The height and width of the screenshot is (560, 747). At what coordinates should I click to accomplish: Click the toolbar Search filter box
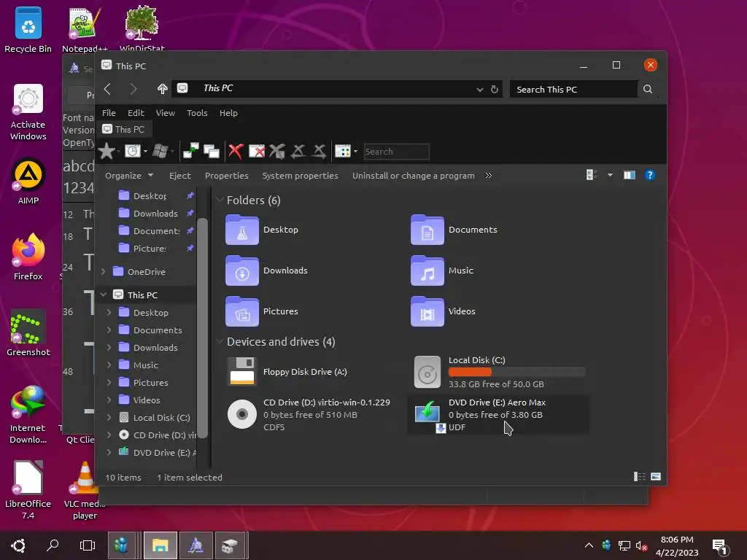(x=396, y=152)
